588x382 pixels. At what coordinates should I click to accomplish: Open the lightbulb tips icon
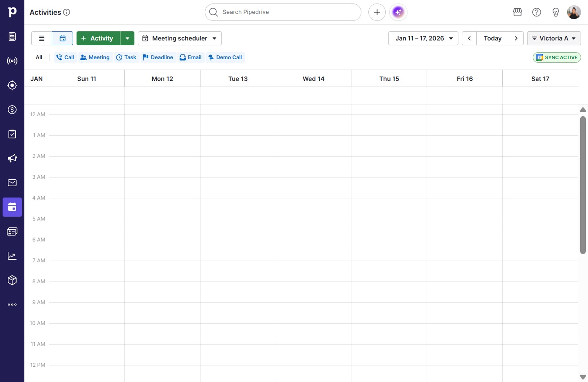556,12
